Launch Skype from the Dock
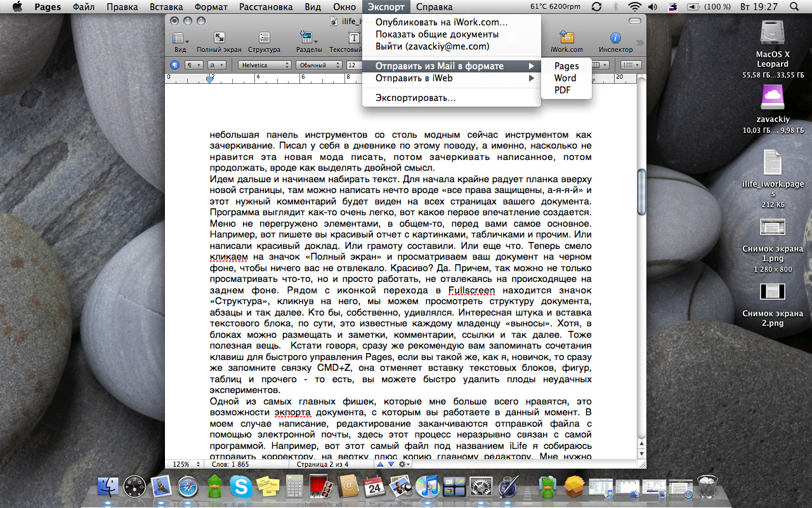The image size is (812, 508). point(242,487)
